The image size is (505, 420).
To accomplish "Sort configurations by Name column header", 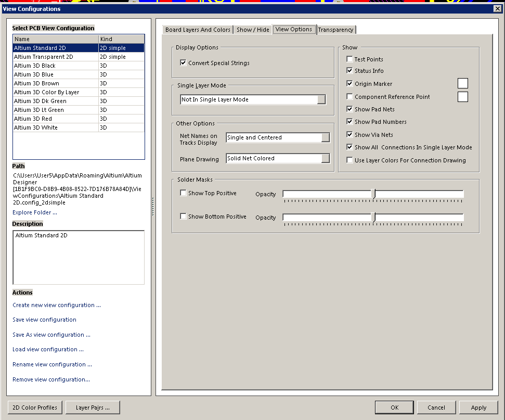I will coord(56,39).
